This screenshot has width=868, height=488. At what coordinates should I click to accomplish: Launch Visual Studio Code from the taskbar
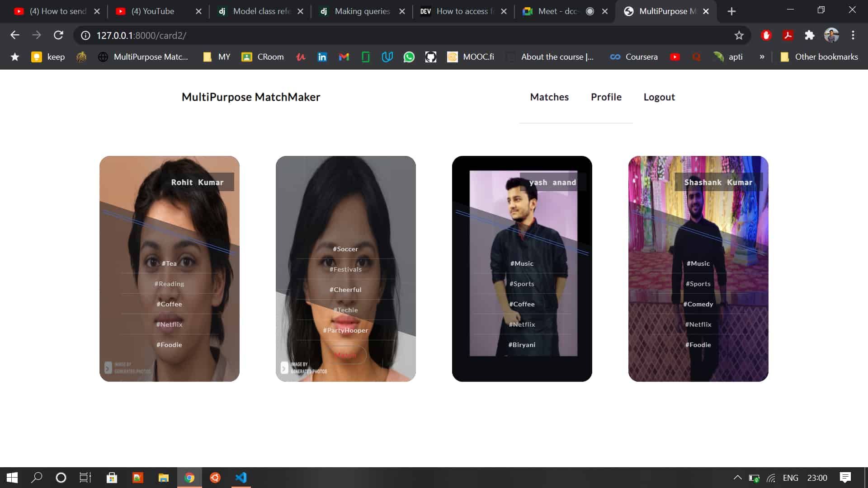(x=241, y=478)
